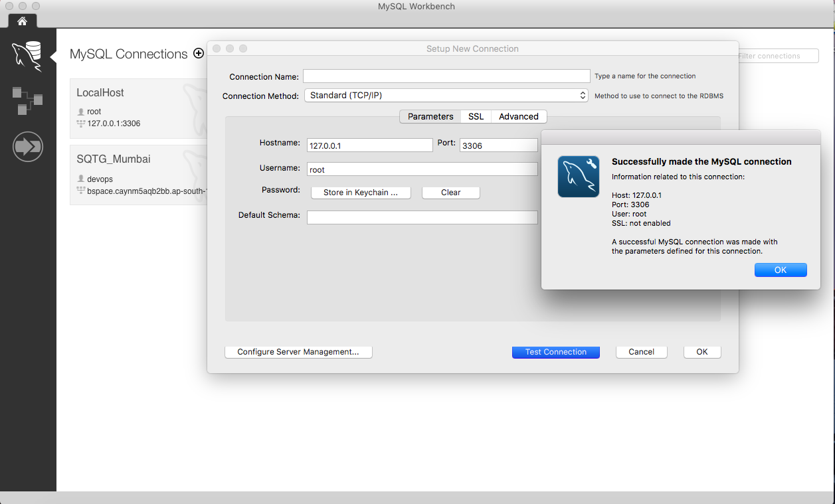This screenshot has width=835, height=504.
Task: Click OK in Setup New Connection dialog
Action: pos(702,352)
